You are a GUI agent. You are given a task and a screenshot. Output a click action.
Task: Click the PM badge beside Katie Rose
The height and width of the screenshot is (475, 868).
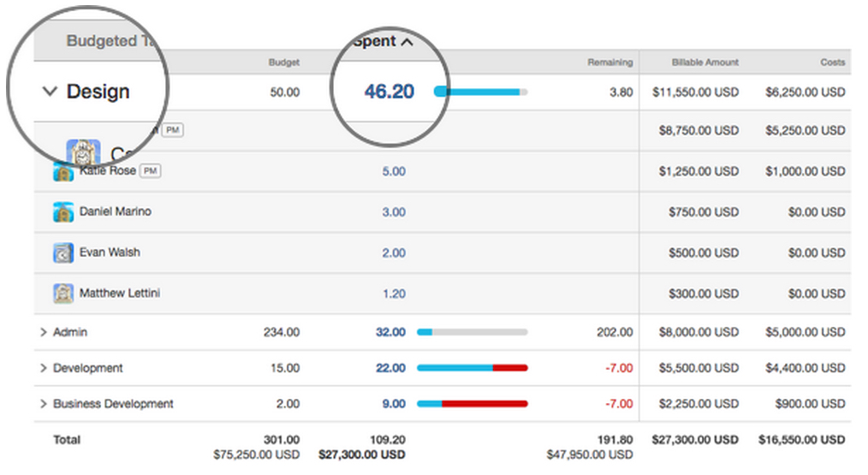tap(150, 171)
